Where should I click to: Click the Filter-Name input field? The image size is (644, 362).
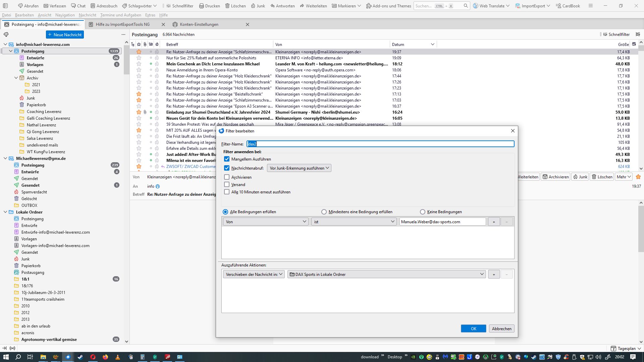point(380,144)
